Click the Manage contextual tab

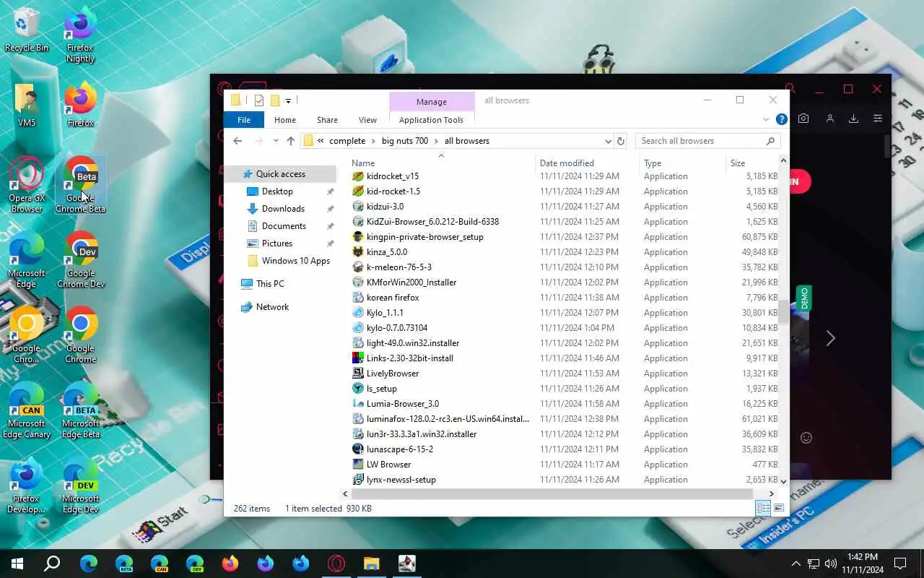point(432,102)
